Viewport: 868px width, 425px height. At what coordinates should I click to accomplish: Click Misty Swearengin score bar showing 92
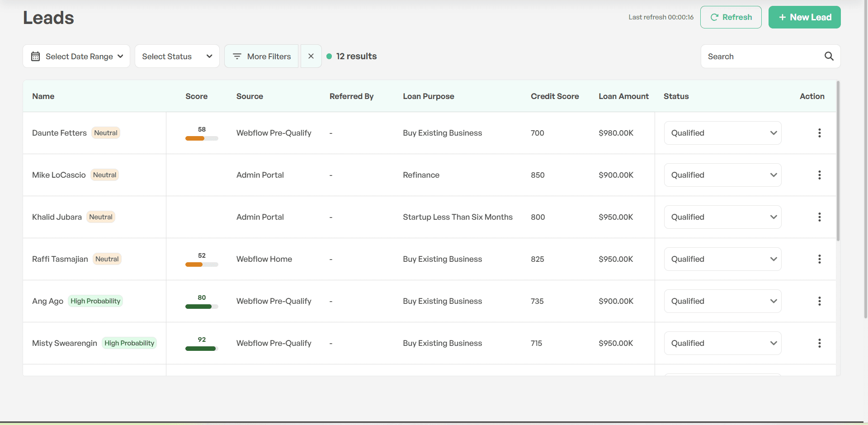[x=202, y=349]
